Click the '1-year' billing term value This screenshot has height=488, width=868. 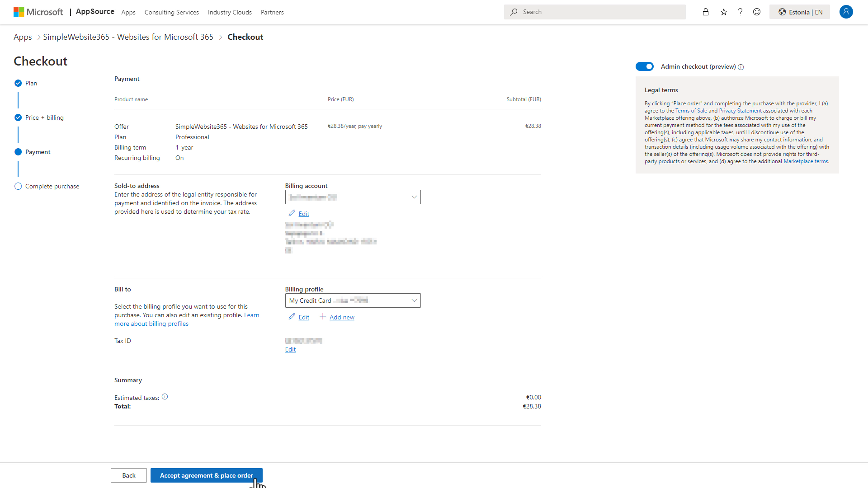point(184,147)
